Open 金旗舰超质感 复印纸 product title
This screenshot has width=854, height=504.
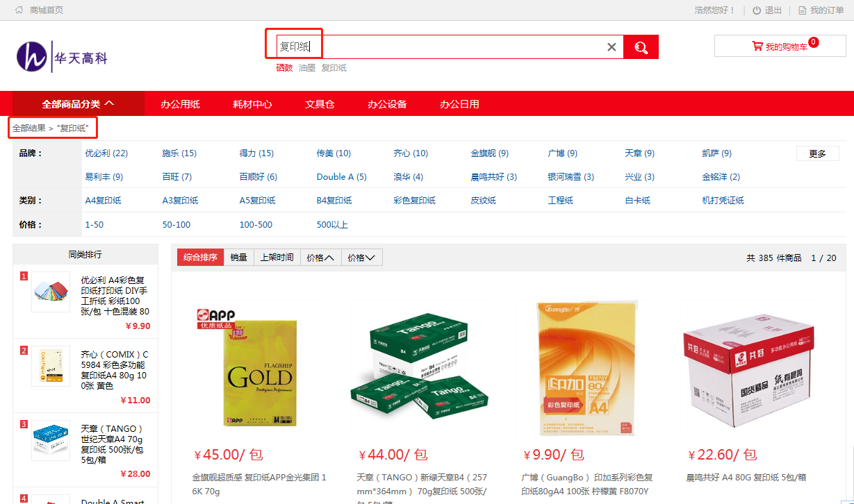coord(260,485)
